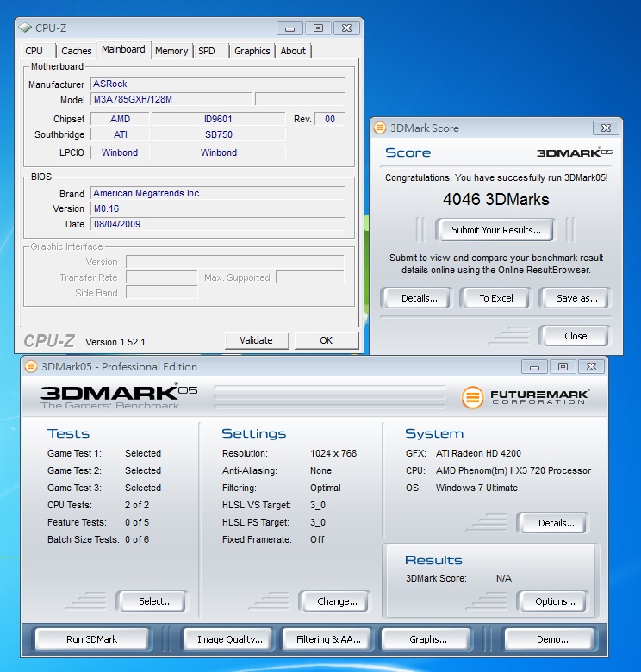The width and height of the screenshot is (641, 672).
Task: Click the BIOS Date field 08/04/2009
Action: point(218,224)
